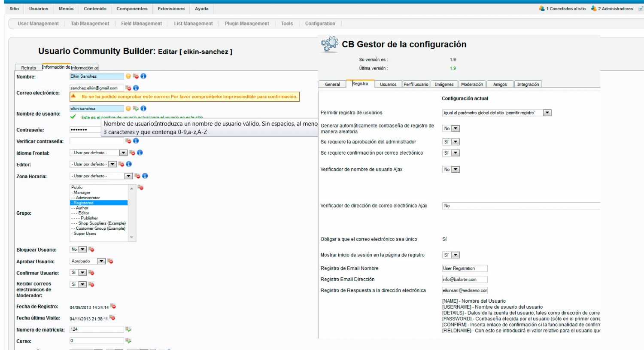Click red profile icon beside Zona Horaria dropdown
This screenshot has width=644, height=350.
[137, 176]
